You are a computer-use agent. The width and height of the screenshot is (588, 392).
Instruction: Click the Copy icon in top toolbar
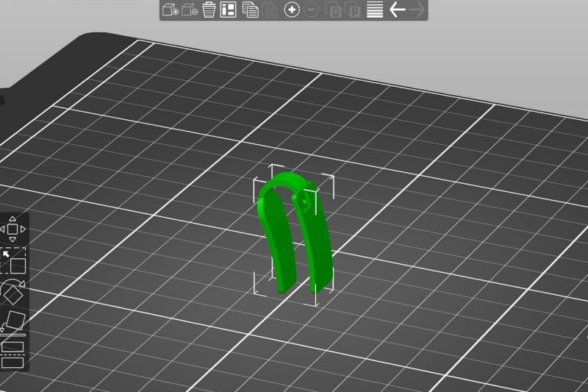[250, 10]
